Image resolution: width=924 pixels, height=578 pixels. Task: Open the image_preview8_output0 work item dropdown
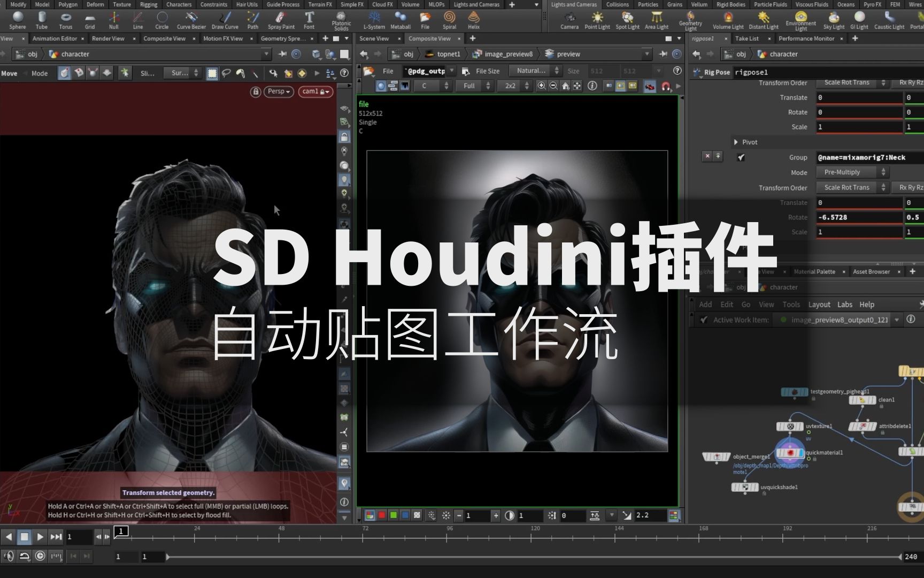(838, 320)
